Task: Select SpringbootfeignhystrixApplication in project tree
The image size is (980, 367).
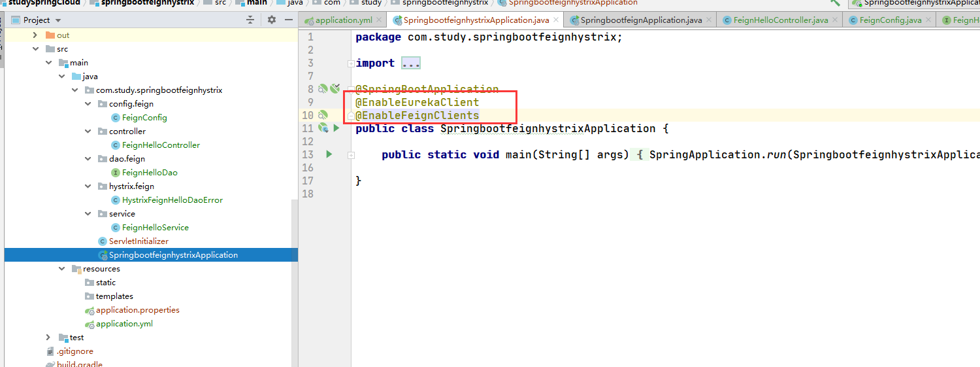Action: (173, 255)
